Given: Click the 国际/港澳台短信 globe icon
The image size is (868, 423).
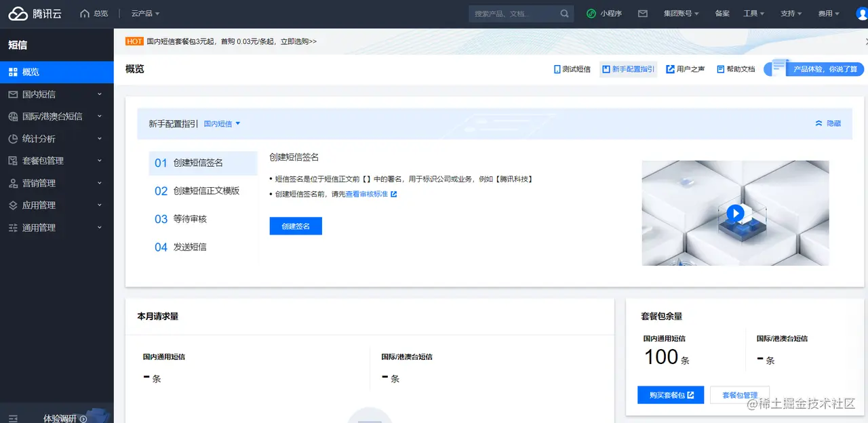Looking at the screenshot, I should (13, 117).
